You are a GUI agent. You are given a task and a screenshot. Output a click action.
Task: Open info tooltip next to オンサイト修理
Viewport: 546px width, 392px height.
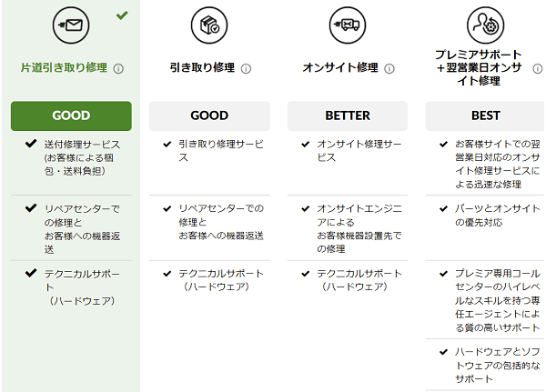point(389,68)
